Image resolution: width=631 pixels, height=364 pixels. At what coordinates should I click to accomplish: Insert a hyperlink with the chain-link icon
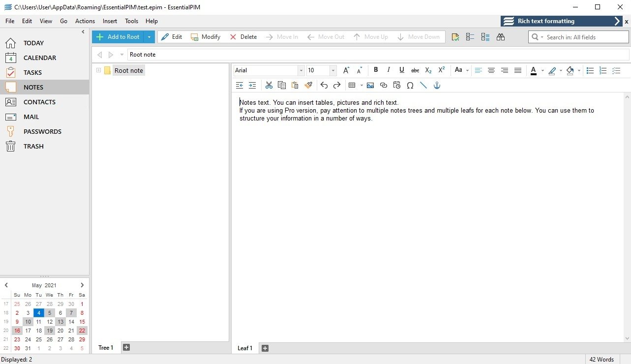(384, 85)
